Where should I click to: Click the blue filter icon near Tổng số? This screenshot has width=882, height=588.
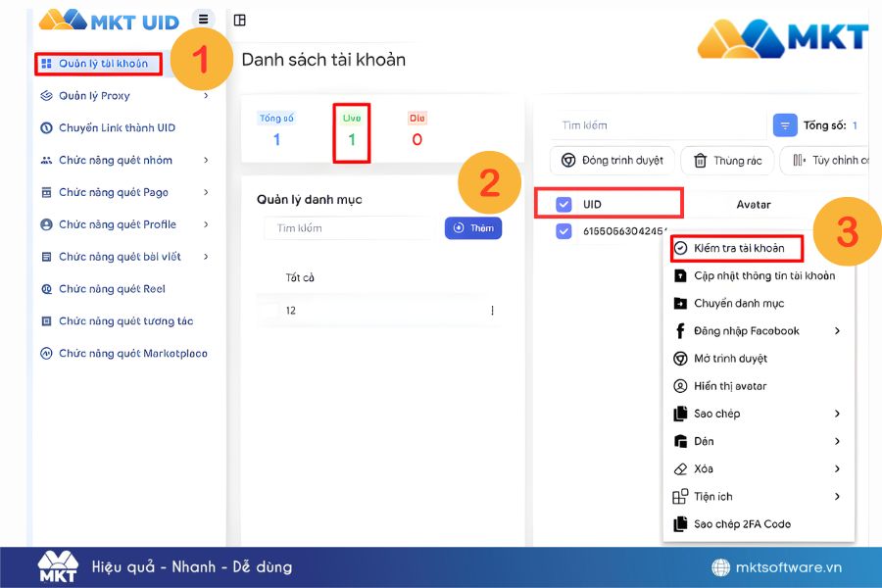pyautogui.click(x=785, y=125)
